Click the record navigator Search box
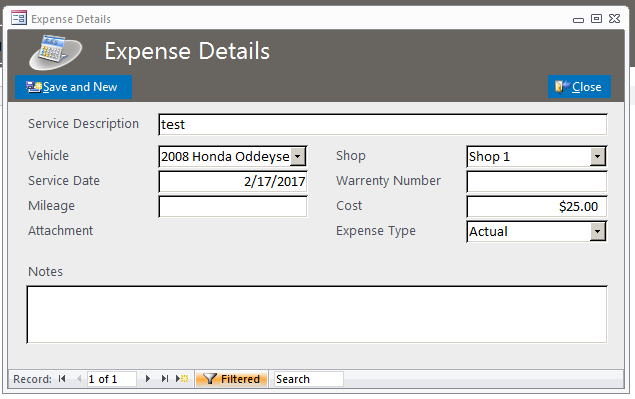The image size is (635, 399). [309, 379]
